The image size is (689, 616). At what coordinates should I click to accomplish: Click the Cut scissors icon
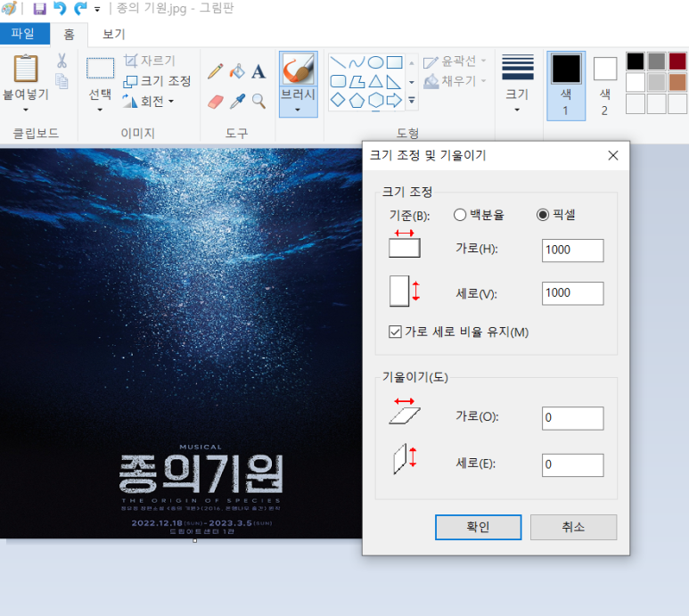(62, 61)
